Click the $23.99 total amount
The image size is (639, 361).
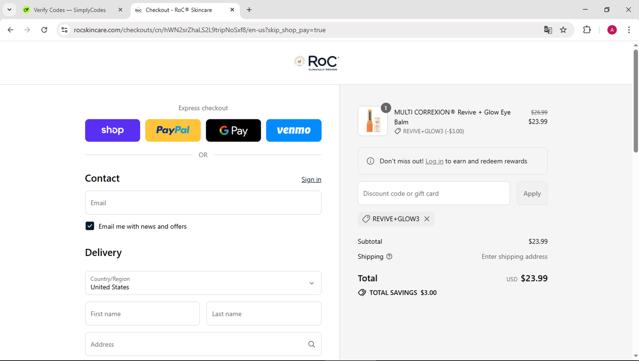coord(534,278)
